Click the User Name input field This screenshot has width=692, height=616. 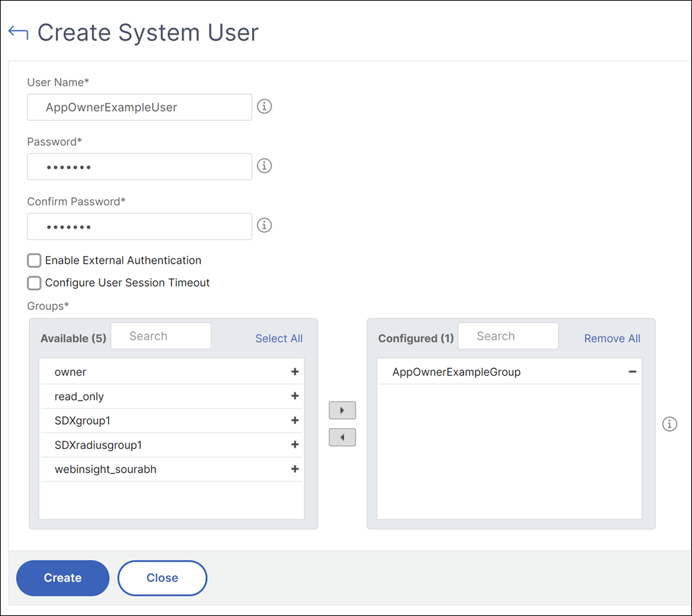140,107
